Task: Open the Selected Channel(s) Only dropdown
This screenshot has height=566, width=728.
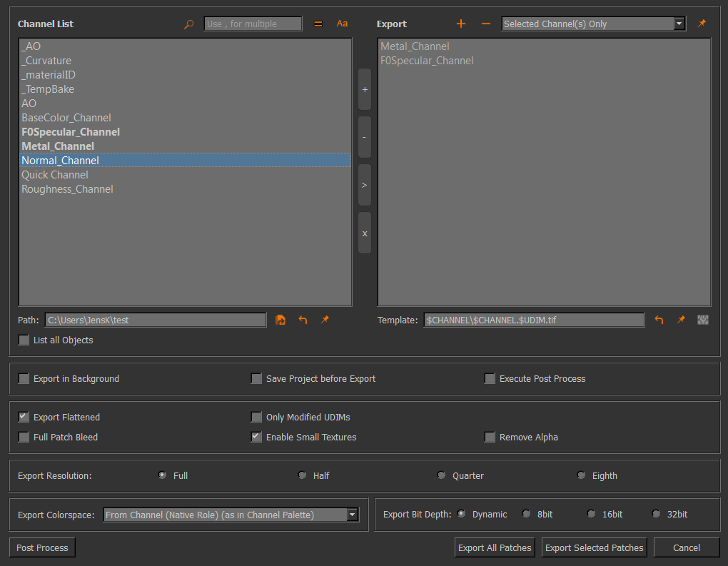Action: pyautogui.click(x=593, y=24)
